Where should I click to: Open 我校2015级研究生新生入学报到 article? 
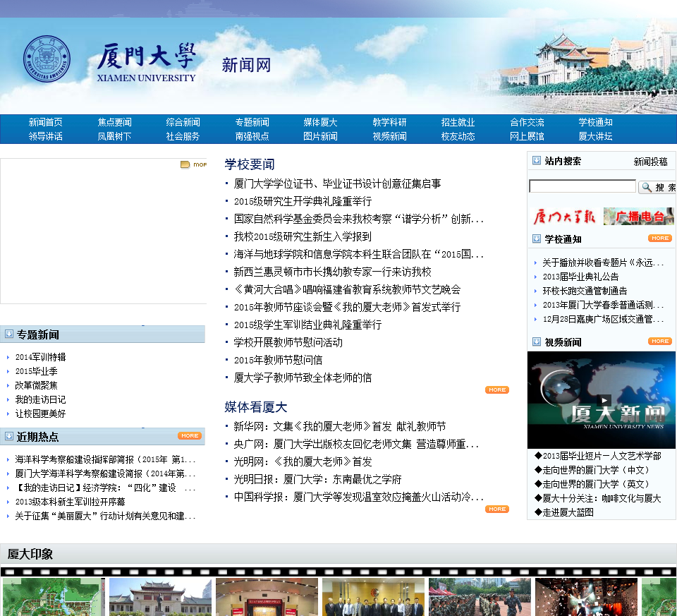pyautogui.click(x=303, y=236)
